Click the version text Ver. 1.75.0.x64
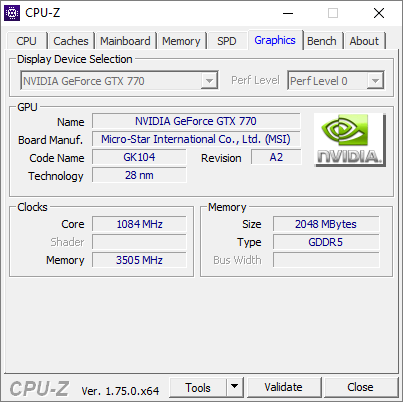The height and width of the screenshot is (402, 403). click(x=120, y=391)
